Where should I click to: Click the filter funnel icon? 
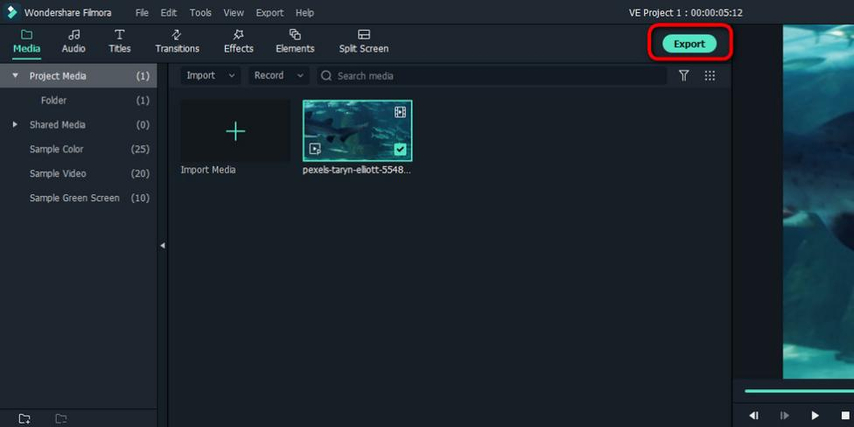point(684,76)
